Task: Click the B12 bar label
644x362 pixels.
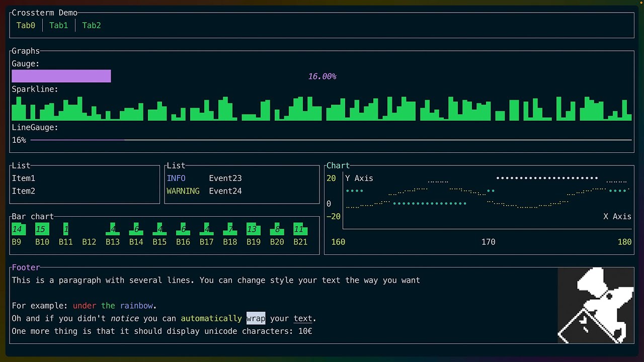Action: 89,242
